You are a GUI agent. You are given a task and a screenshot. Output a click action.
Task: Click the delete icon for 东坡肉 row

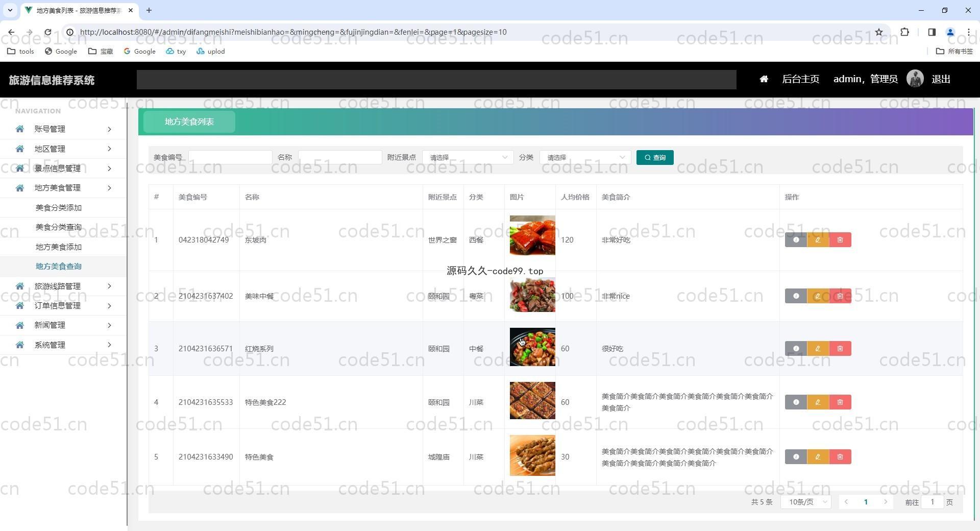pyautogui.click(x=840, y=240)
